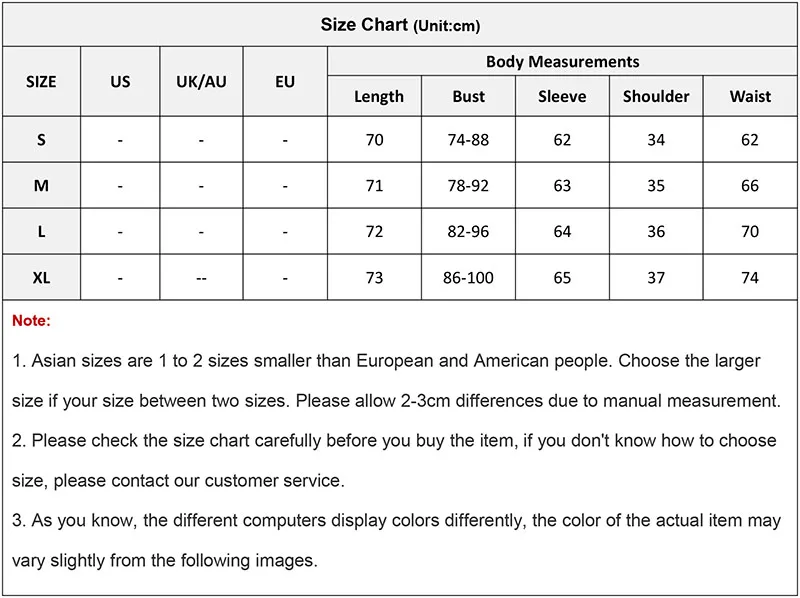Select the SIZE column header
Image resolution: width=800 pixels, height=598 pixels.
(x=41, y=81)
